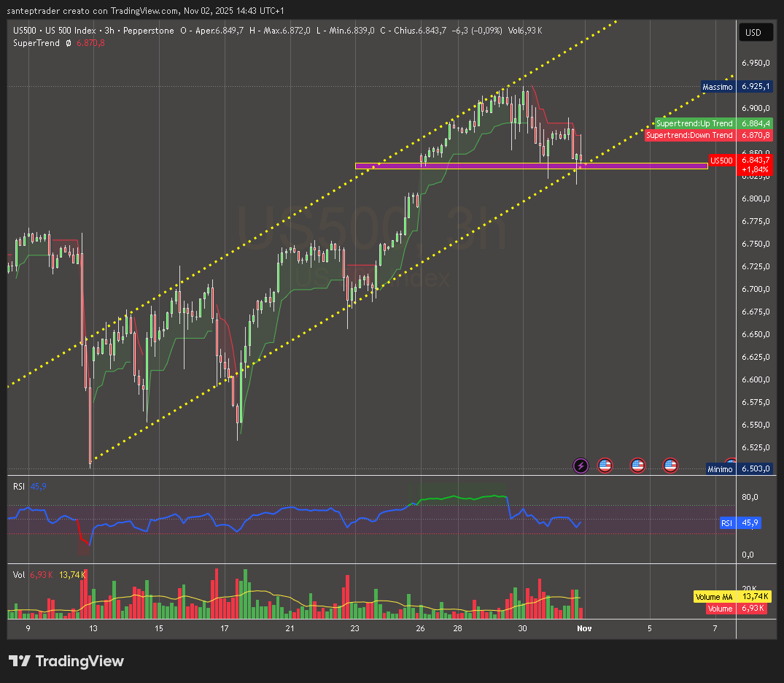Select the Vol indicator legend label
The width and height of the screenshot is (784, 683).
click(x=19, y=574)
